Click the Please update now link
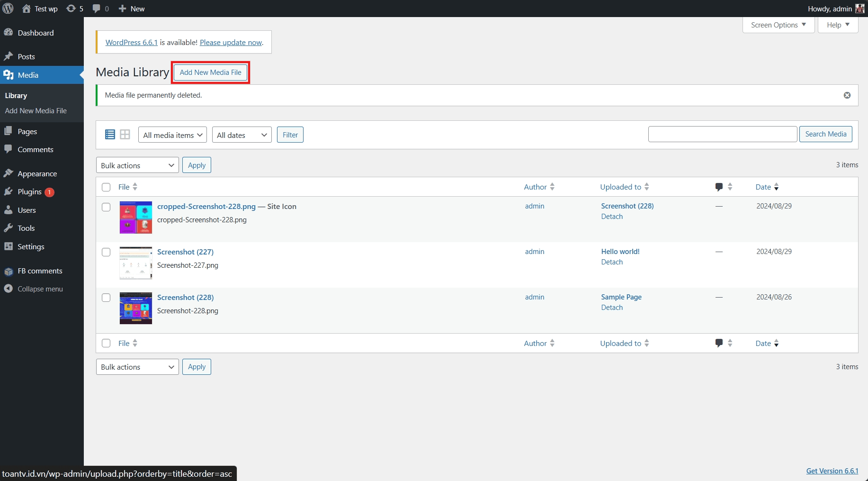 pyautogui.click(x=231, y=42)
